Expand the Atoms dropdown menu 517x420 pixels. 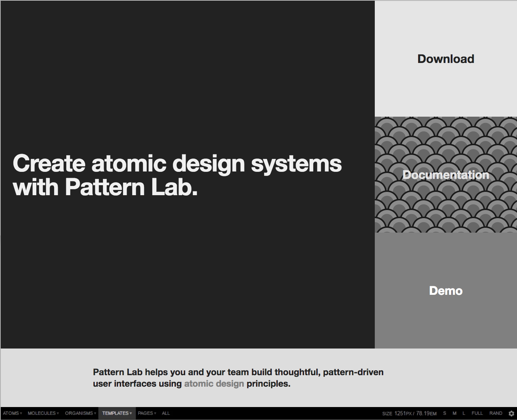click(12, 413)
